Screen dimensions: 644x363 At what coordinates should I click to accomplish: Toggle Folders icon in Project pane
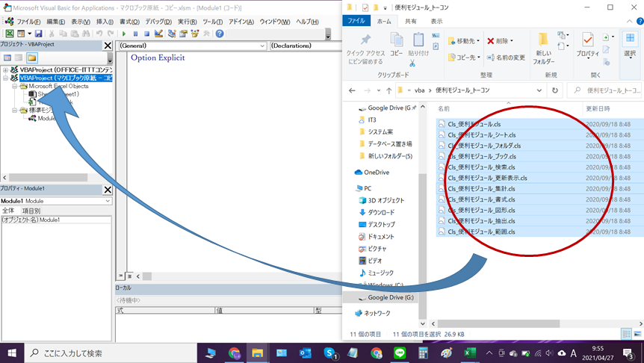pos(32,58)
